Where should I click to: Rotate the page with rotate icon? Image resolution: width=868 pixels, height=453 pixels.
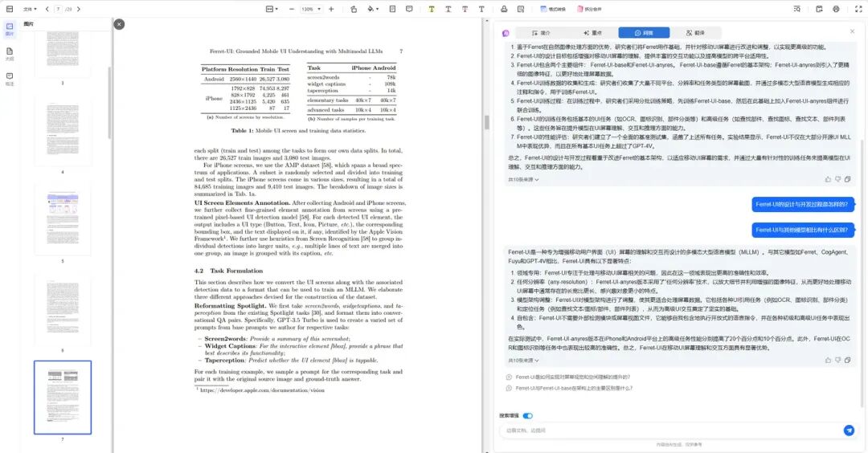354,9
